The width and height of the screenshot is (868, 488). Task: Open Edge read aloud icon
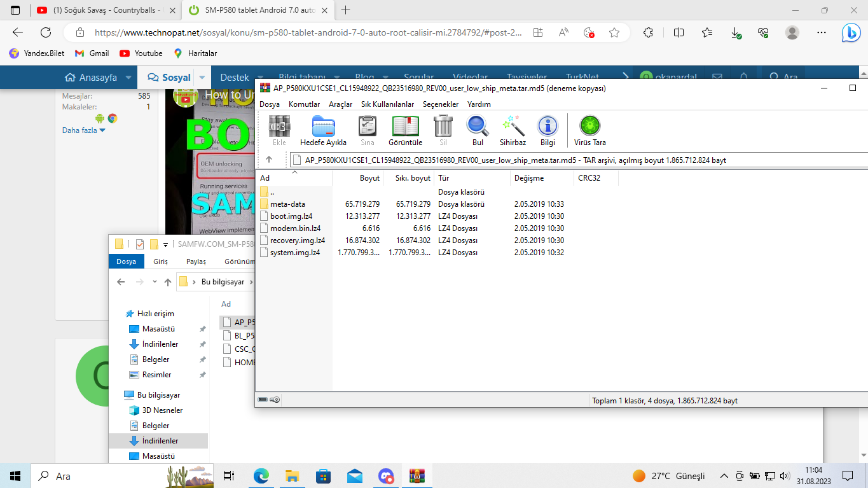(x=563, y=32)
